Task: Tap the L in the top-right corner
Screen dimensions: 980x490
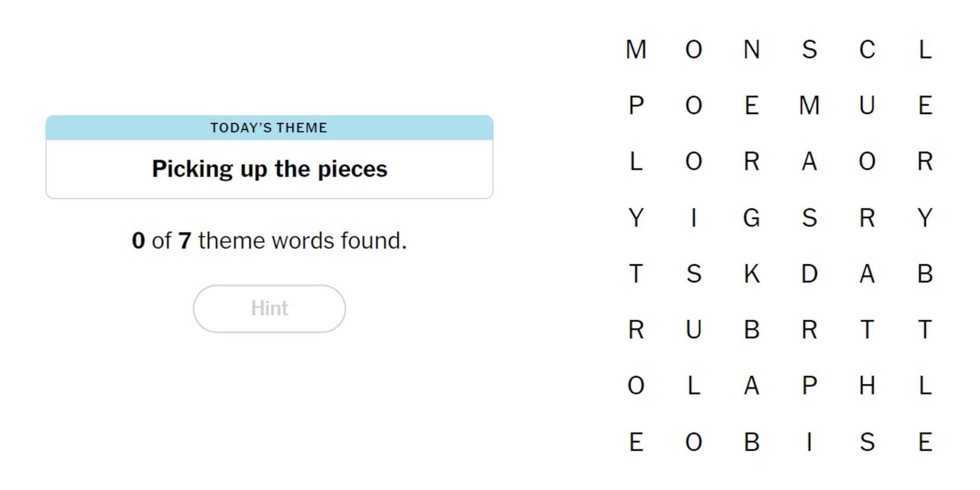Action: [x=924, y=49]
